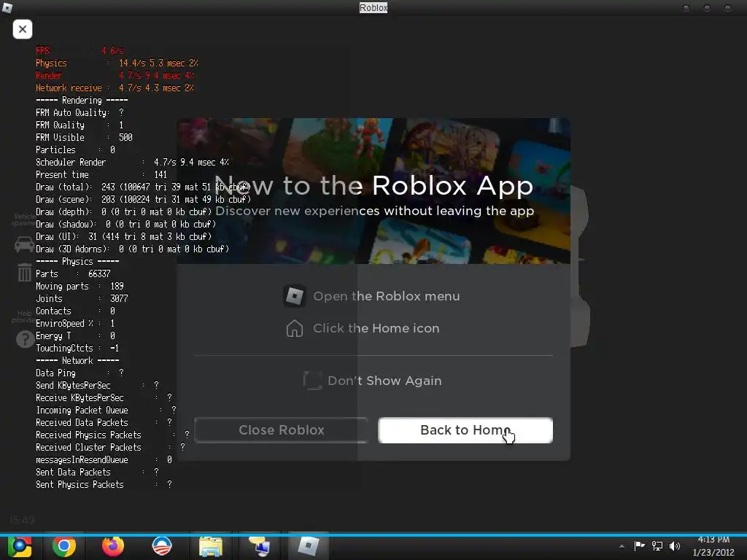Image resolution: width=747 pixels, height=560 pixels.
Task: Close the debug stats overlay with X
Action: pos(23,29)
